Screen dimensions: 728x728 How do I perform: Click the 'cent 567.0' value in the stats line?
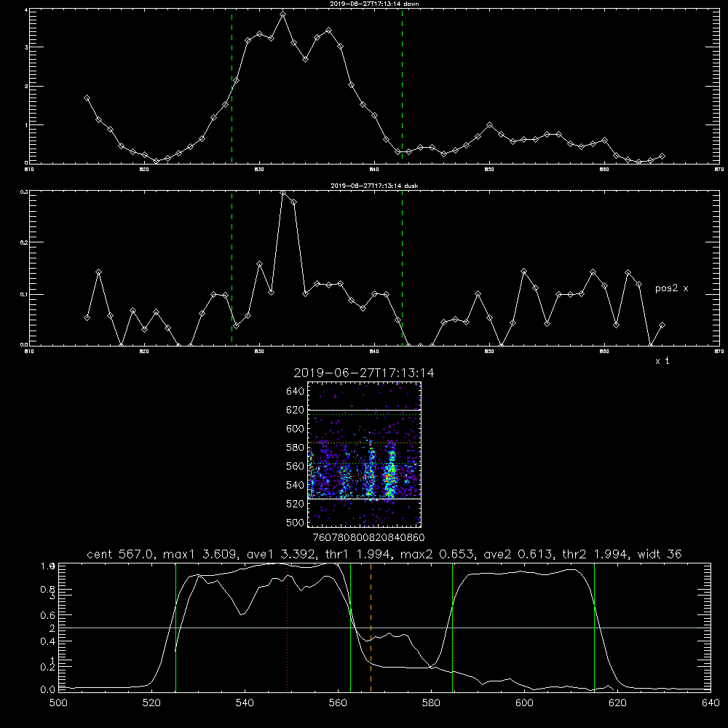(x=118, y=554)
